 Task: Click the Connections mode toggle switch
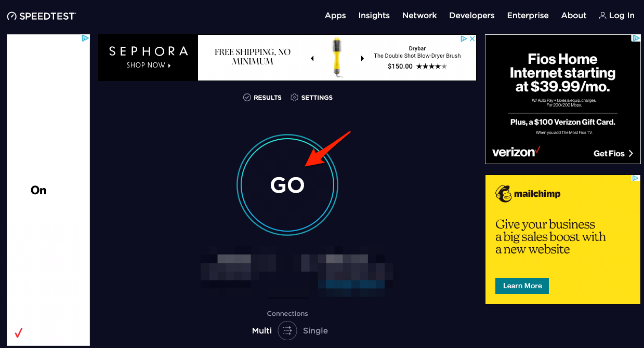287,330
